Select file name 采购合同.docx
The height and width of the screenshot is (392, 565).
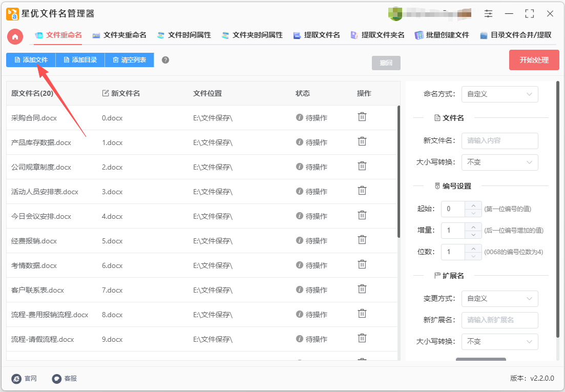[x=34, y=118]
